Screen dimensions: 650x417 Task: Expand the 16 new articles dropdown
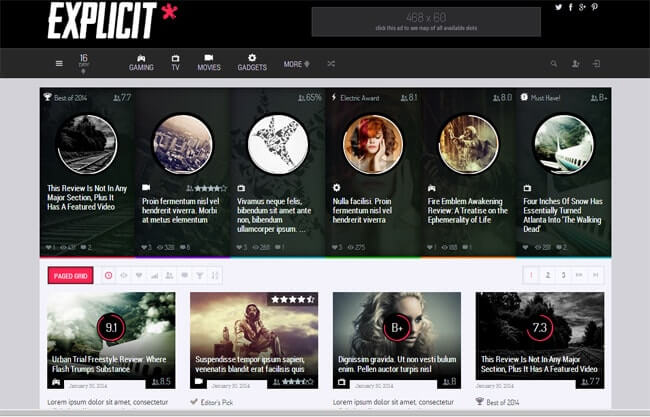(x=83, y=63)
